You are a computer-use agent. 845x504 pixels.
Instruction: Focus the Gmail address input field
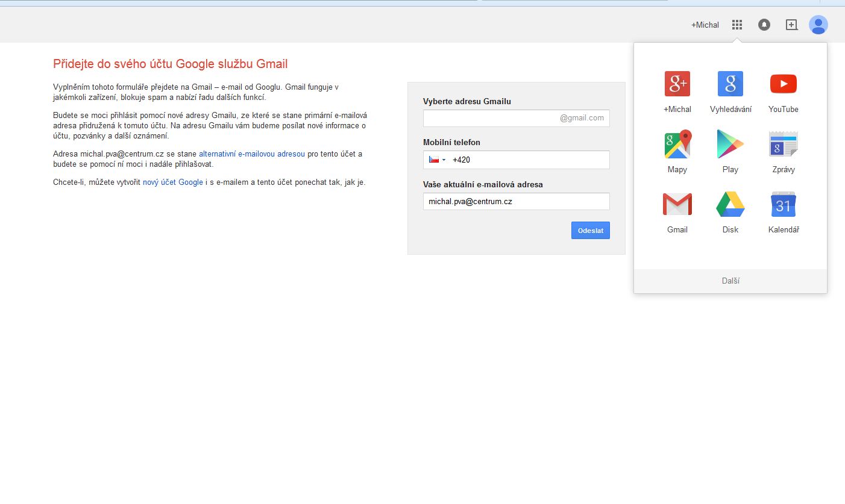(517, 118)
